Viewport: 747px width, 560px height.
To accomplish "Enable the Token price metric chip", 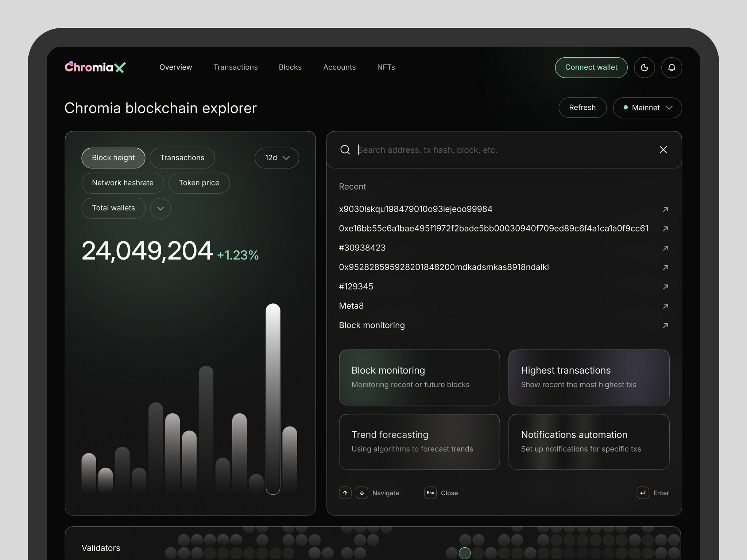I will [x=199, y=183].
